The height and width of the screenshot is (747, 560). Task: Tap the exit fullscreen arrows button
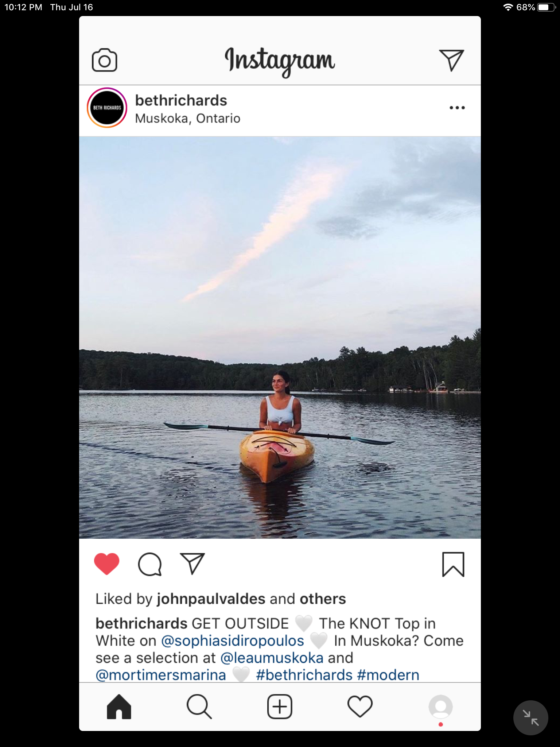click(x=530, y=717)
